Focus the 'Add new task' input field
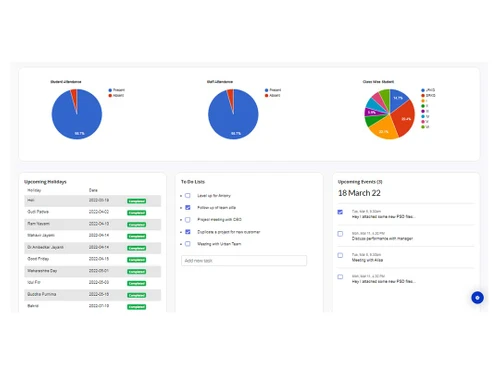This screenshot has width=500, height=375. [x=244, y=261]
